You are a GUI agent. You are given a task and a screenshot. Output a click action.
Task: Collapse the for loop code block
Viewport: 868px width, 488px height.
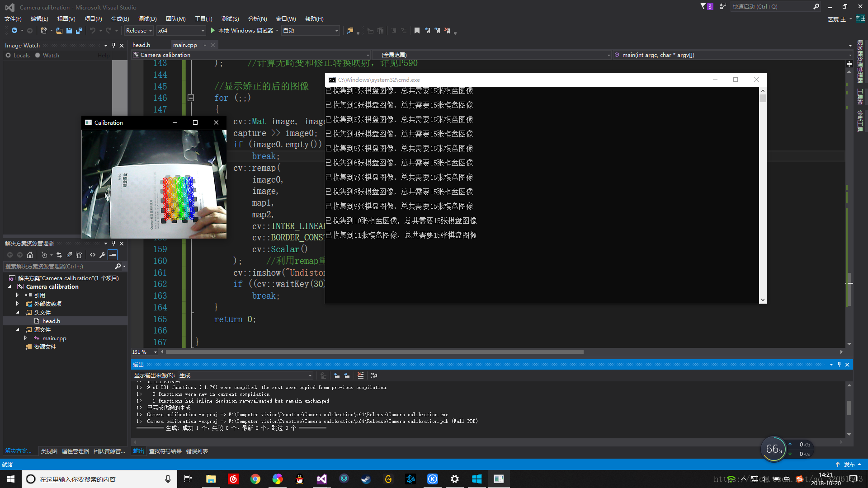coord(191,98)
